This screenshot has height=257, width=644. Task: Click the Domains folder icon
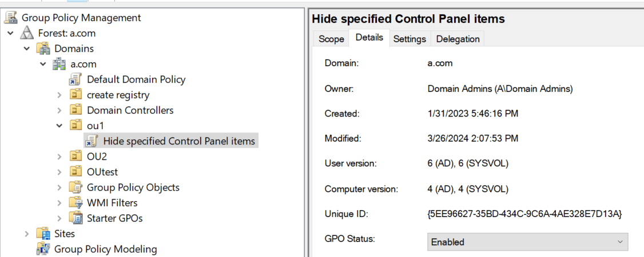(x=43, y=49)
